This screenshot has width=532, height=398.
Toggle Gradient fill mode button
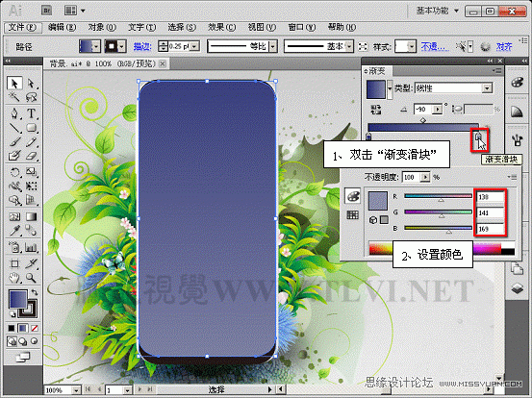pos(23,328)
